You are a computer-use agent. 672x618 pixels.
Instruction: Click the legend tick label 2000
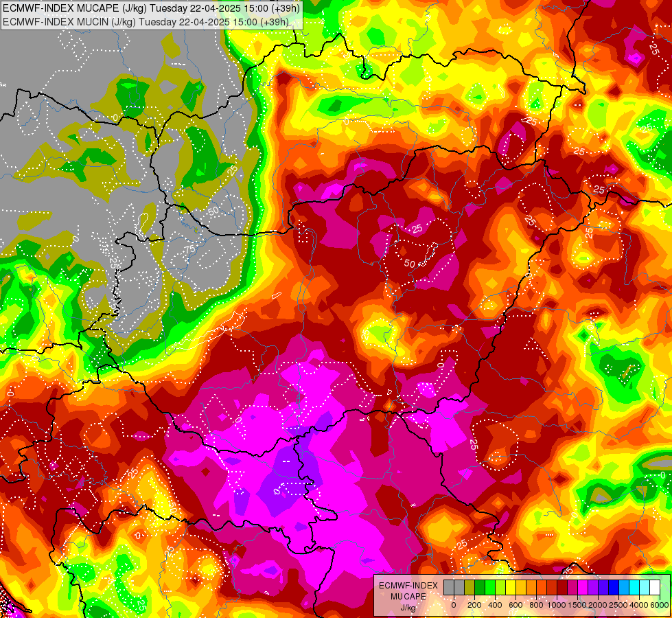(598, 605)
